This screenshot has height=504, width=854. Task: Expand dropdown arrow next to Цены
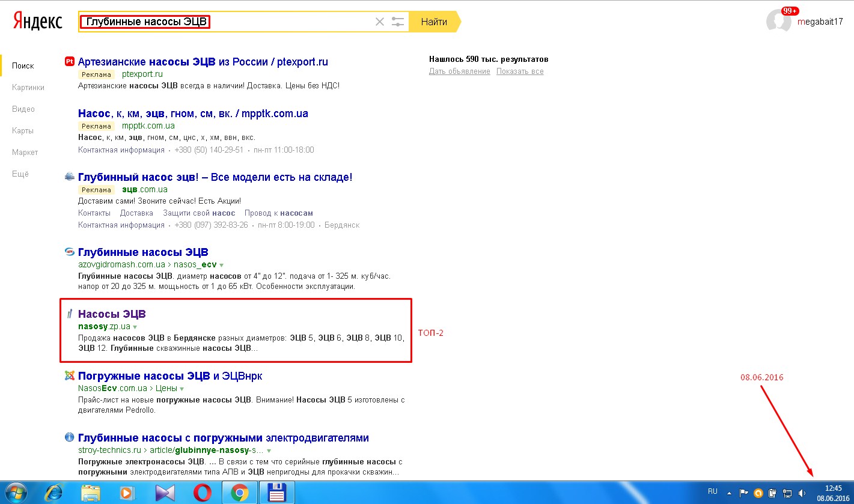[182, 389]
